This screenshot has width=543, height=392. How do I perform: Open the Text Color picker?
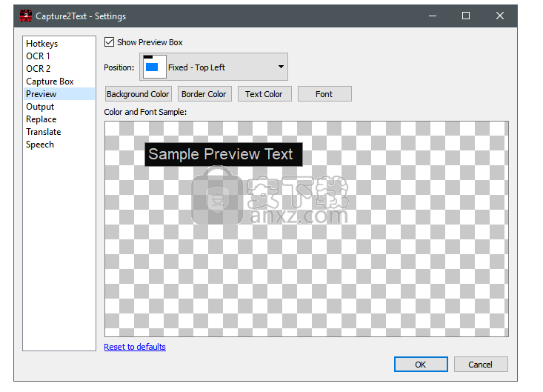[x=264, y=94]
